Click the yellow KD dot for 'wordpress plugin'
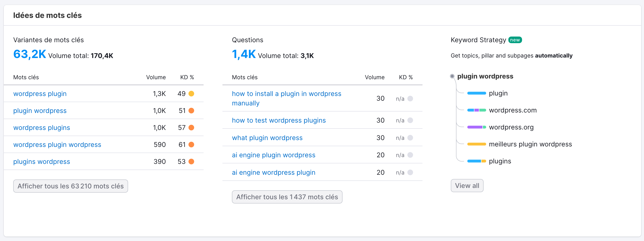This screenshot has height=241, width=644. pyautogui.click(x=191, y=94)
